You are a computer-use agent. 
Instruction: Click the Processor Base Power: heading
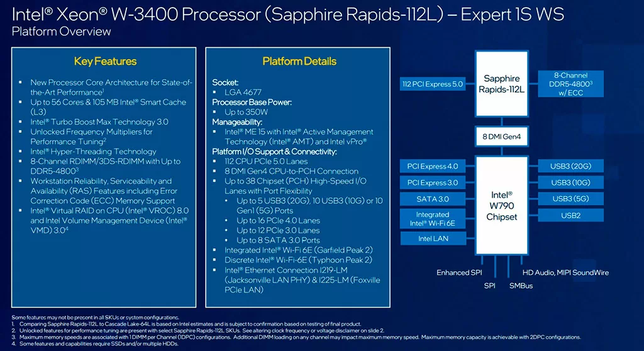[252, 102]
